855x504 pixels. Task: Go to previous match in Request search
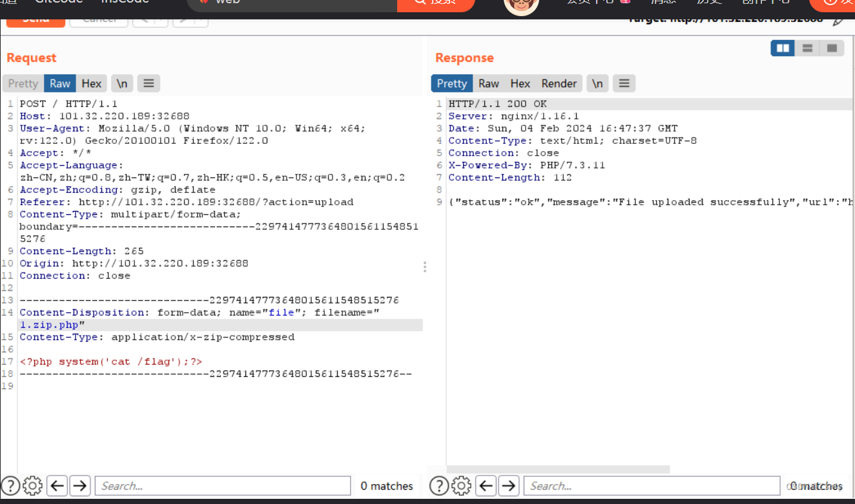57,485
